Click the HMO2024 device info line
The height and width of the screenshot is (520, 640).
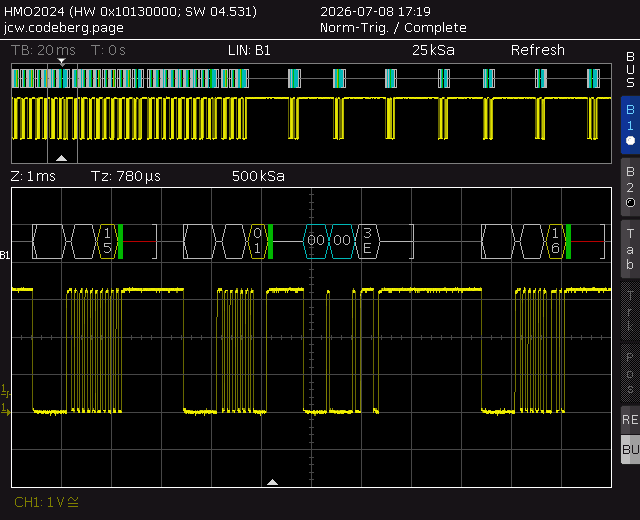(130, 11)
